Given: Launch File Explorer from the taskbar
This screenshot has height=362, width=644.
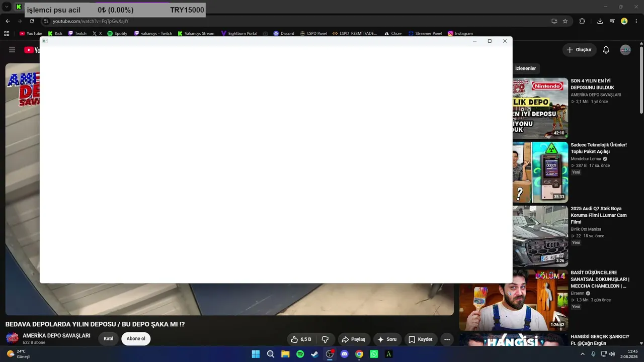Looking at the screenshot, I should point(285,354).
